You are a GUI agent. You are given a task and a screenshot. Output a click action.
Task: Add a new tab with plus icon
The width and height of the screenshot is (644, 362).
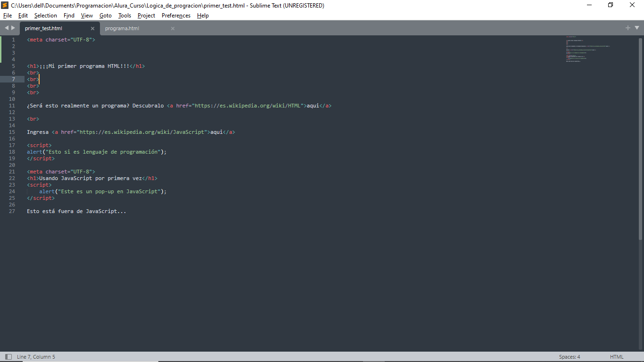628,28
